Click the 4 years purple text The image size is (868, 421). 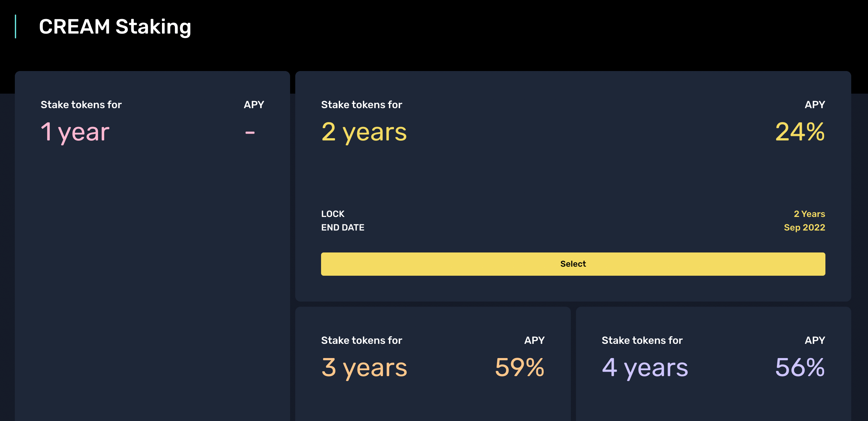point(645,367)
